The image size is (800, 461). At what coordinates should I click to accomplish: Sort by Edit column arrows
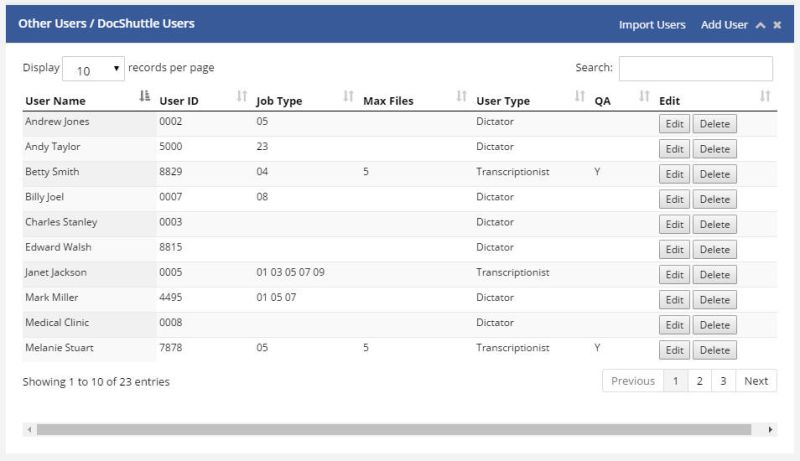[765, 97]
